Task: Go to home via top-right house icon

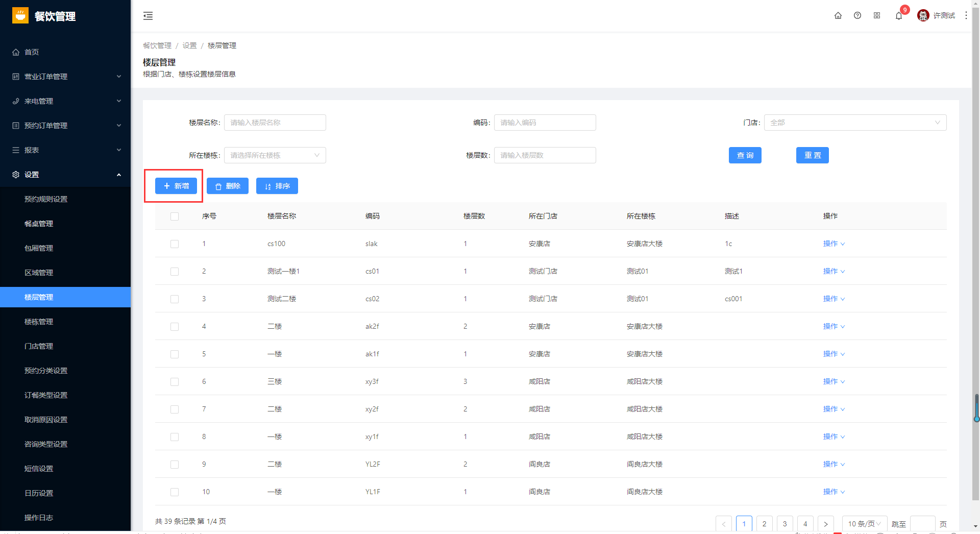Action: pyautogui.click(x=838, y=16)
